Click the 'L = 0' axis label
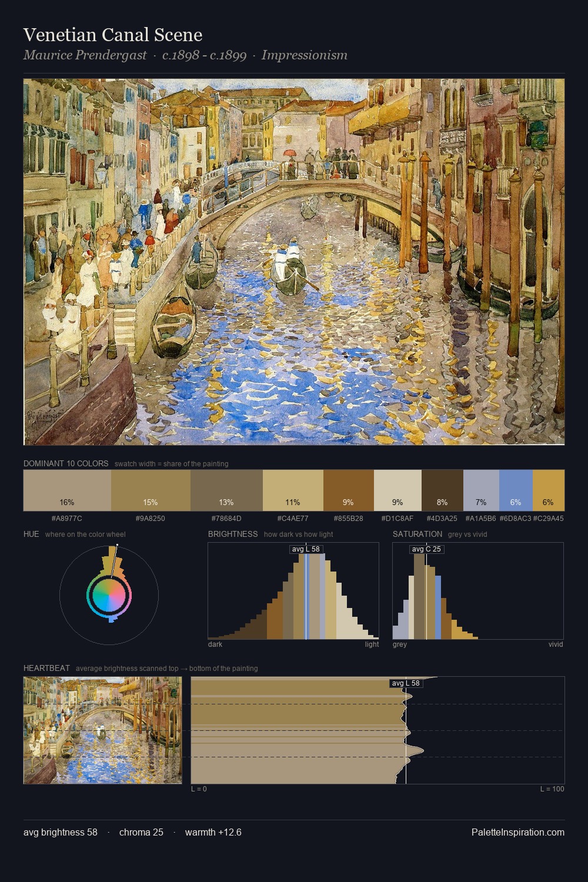 (199, 789)
